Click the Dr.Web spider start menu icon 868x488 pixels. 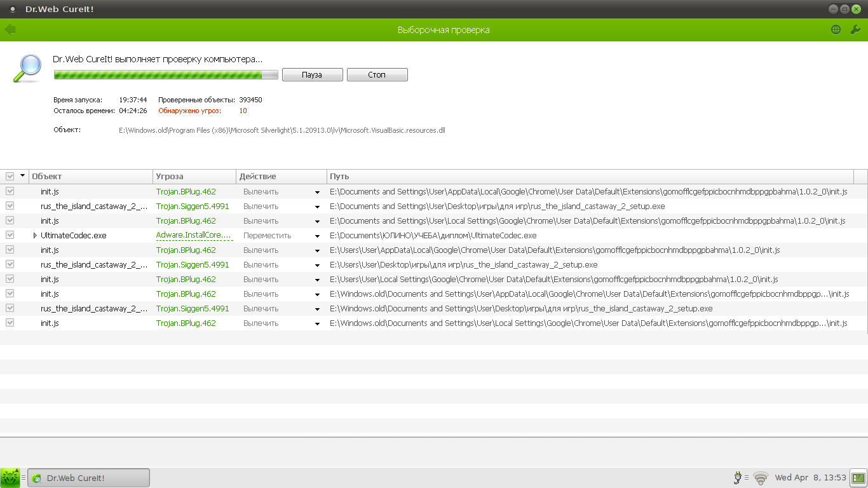(10, 478)
